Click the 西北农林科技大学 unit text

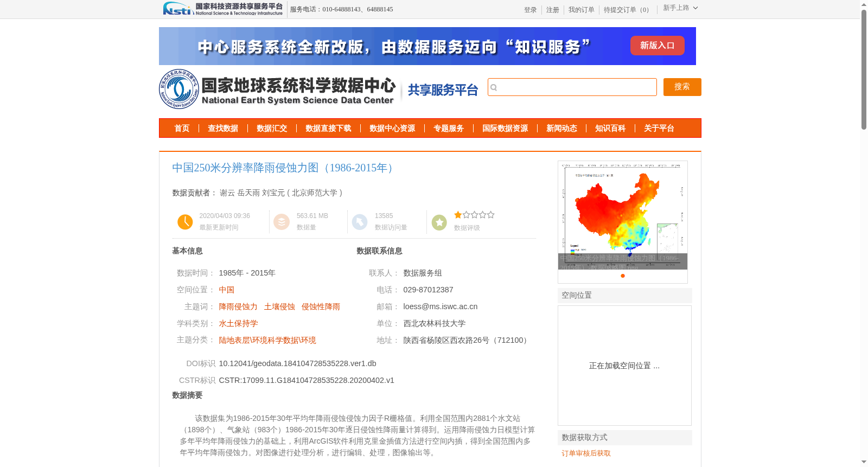click(x=435, y=323)
